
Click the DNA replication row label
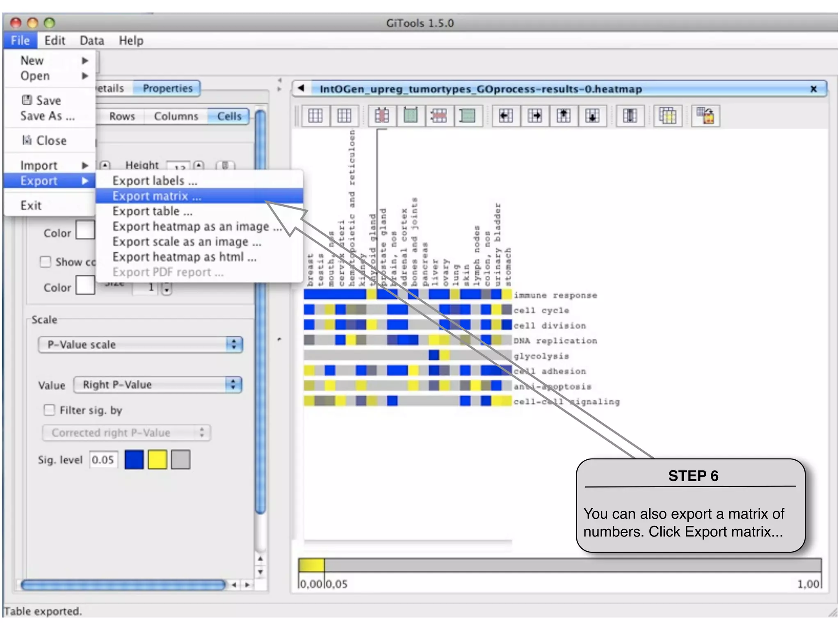point(555,341)
